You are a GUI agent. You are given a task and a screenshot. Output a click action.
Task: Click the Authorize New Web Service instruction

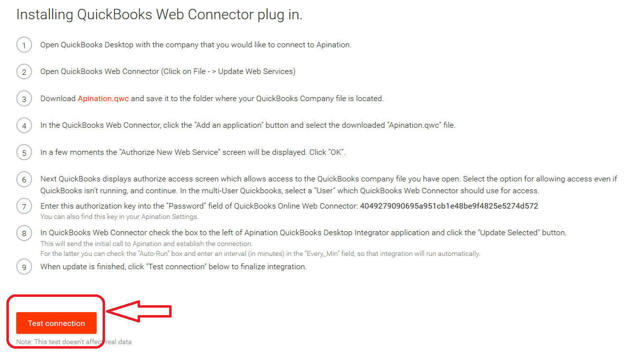[193, 152]
